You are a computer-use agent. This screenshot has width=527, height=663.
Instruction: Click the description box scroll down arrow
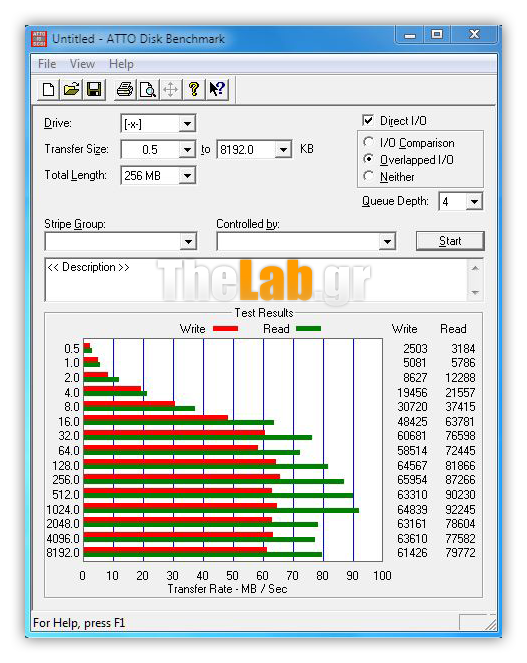click(x=475, y=292)
